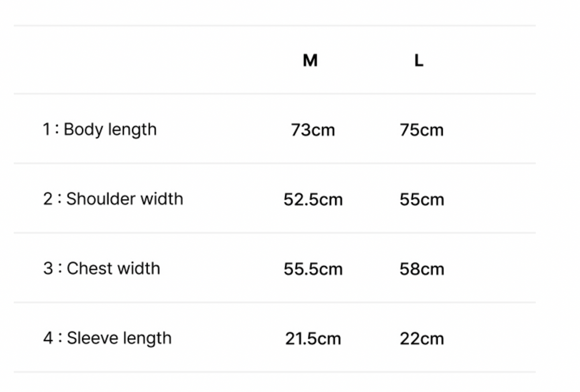Click the 55.5cm chest width value
580x392 pixels.
tap(313, 269)
